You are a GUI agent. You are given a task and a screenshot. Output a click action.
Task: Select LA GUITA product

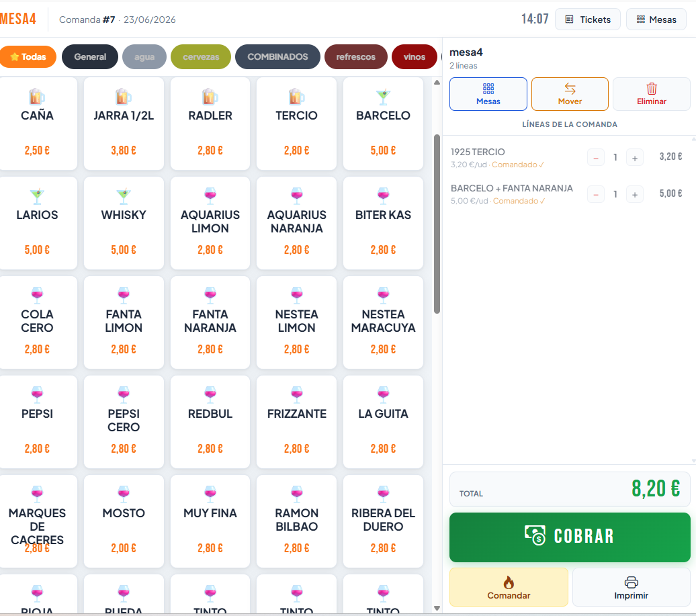click(383, 422)
